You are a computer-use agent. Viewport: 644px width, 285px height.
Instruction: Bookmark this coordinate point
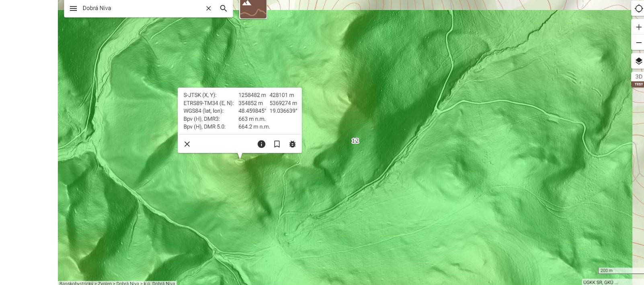point(277,144)
